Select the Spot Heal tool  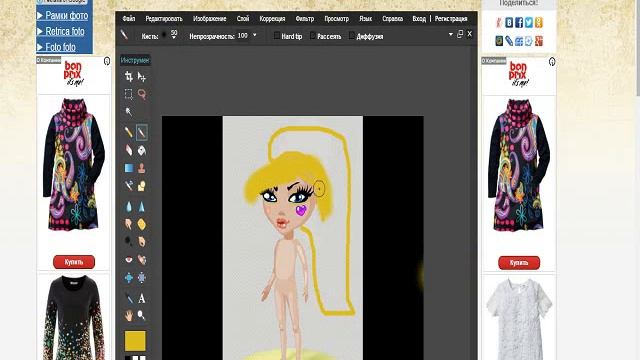[x=142, y=260]
